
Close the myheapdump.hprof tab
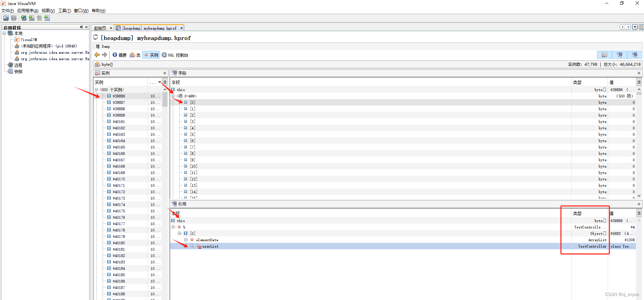(x=182, y=28)
